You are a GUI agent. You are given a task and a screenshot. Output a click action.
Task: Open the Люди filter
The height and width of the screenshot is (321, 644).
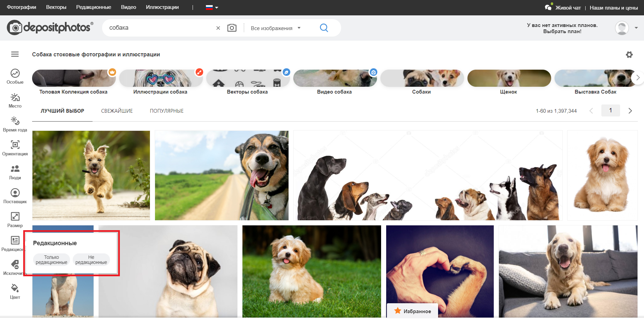15,172
